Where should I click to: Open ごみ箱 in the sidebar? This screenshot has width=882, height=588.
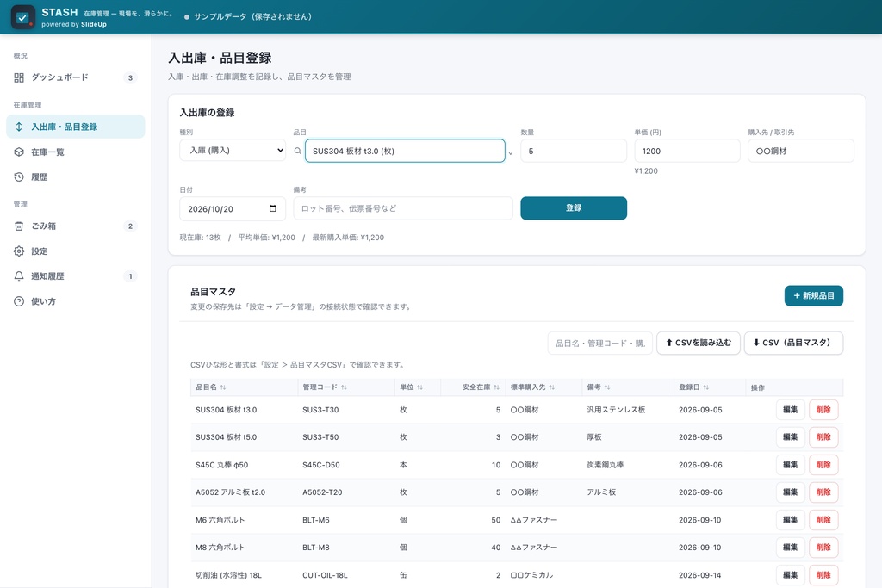[76, 226]
